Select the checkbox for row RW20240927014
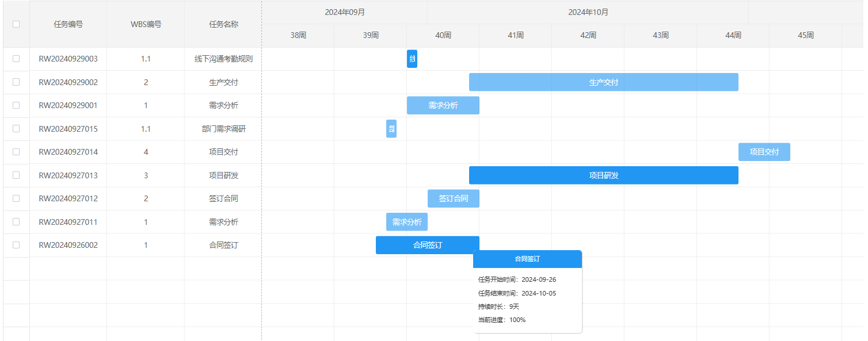Screen dimensions: 868x341 (x=16, y=152)
